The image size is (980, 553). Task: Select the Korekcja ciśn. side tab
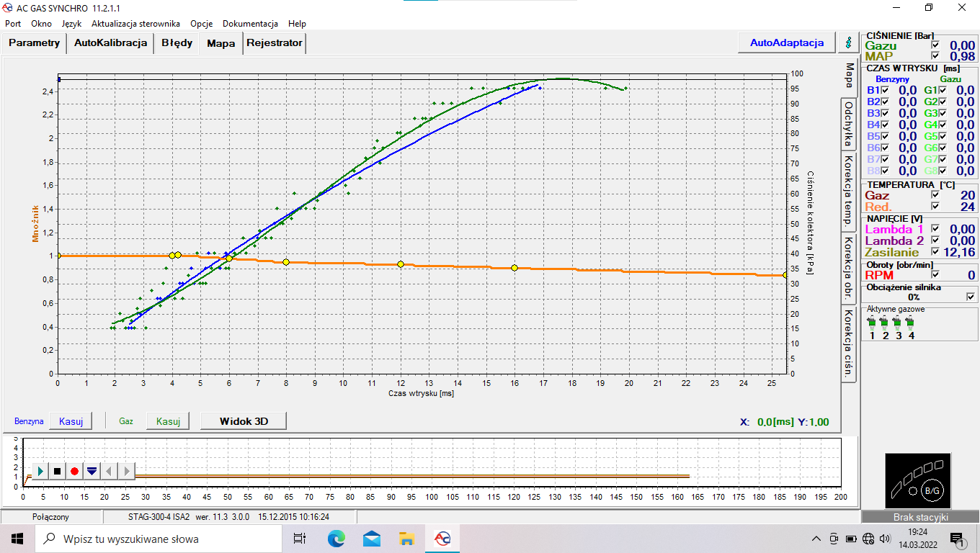coord(849,343)
